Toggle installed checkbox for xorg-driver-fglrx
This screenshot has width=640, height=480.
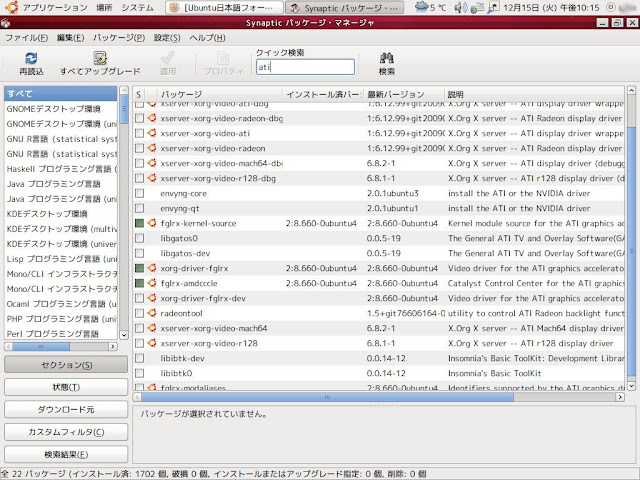point(140,268)
